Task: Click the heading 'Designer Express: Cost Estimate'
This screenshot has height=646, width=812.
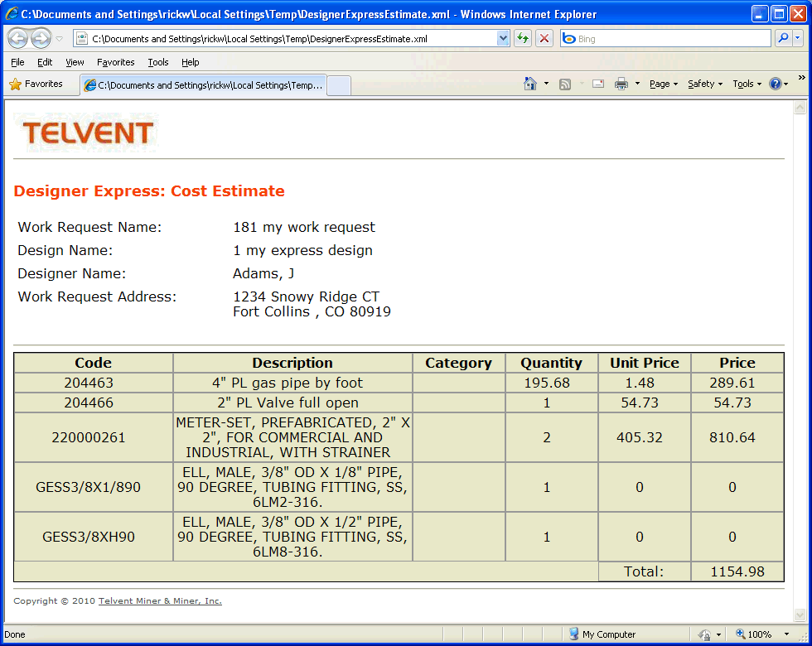Action: (149, 191)
